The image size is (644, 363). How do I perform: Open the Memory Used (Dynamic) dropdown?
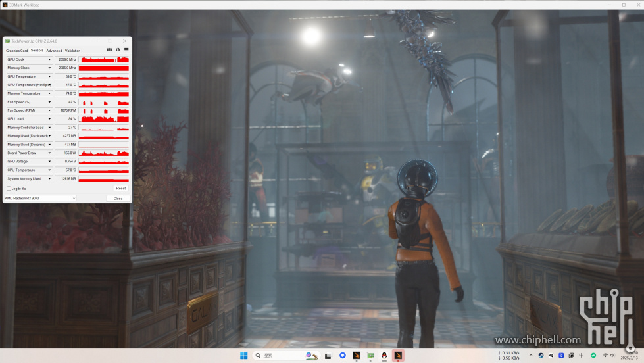tap(50, 145)
